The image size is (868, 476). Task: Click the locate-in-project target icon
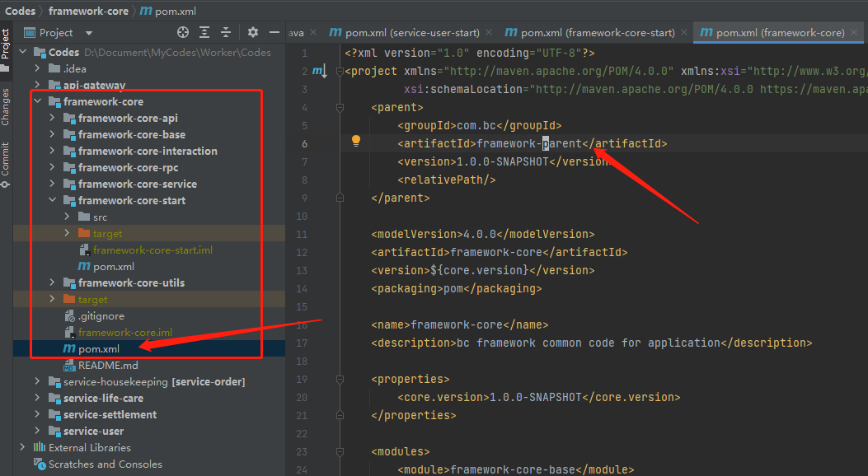(x=183, y=33)
